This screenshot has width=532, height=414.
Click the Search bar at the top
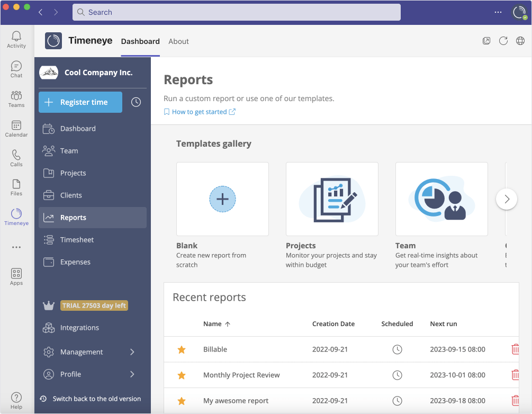point(236,12)
